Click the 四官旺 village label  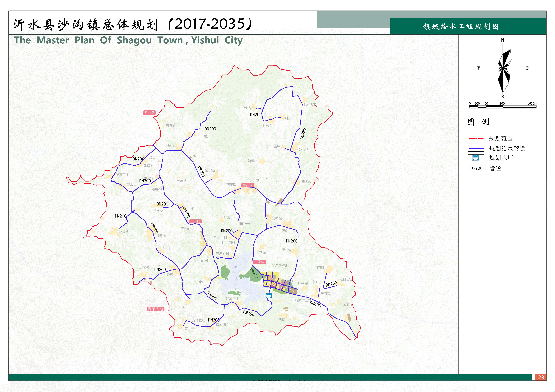tap(320, 268)
